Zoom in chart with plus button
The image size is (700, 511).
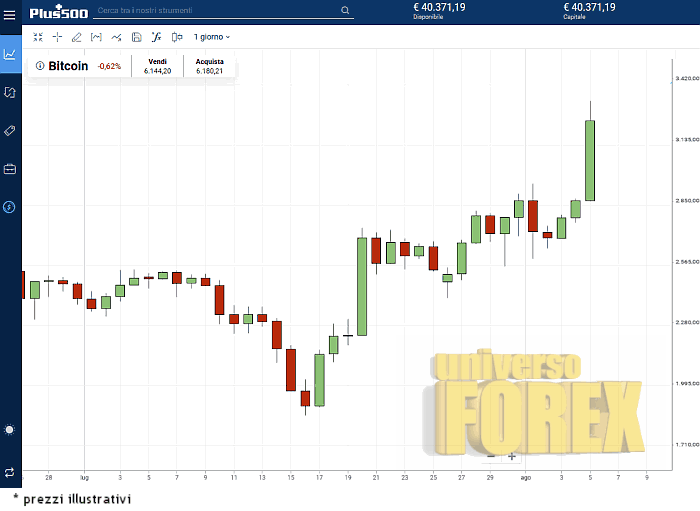(x=511, y=456)
